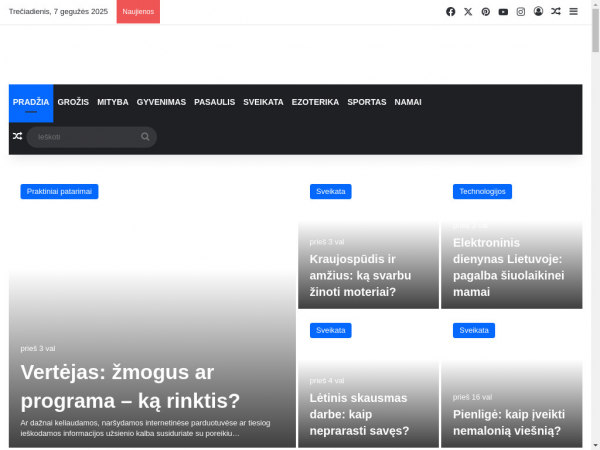Viewport: 600px width, 450px height.
Task: Open article Pienligė: kaip įveikti
Action: 509,422
